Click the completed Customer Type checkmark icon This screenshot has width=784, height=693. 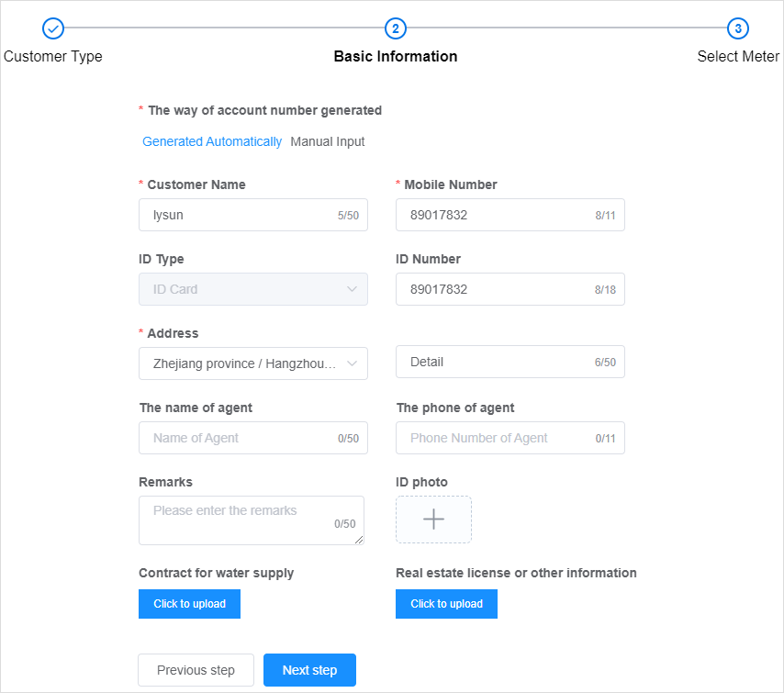[53, 28]
